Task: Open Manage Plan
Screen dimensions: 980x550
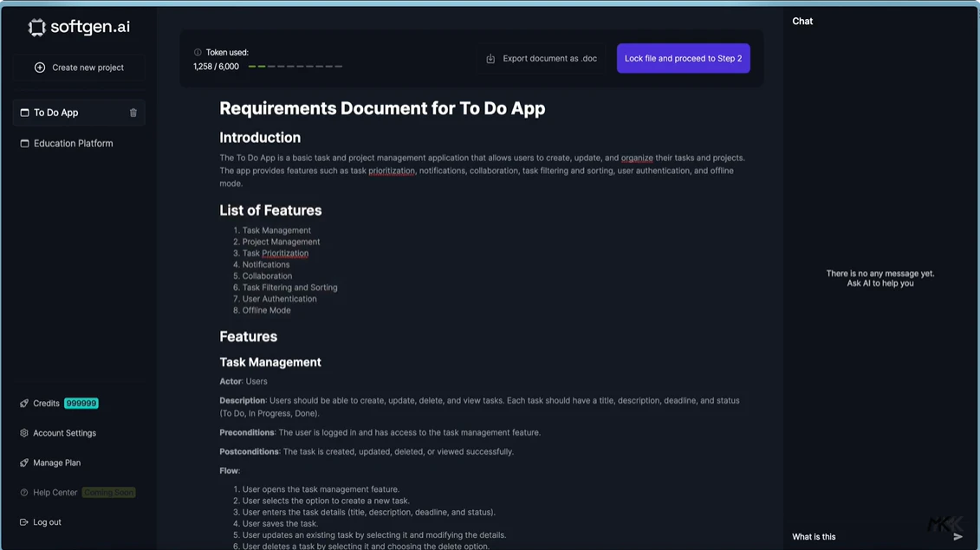Action: (x=56, y=463)
